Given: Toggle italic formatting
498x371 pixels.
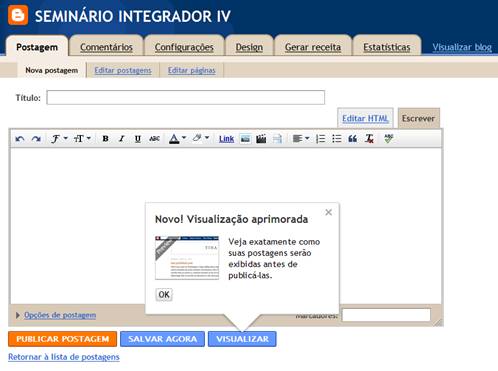Looking at the screenshot, I should pyautogui.click(x=122, y=139).
